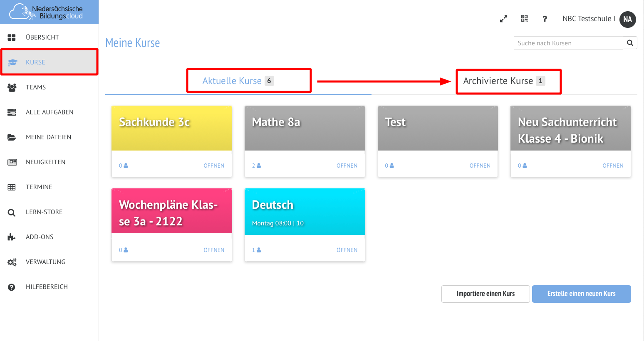Click the fullscreen expand arrows icon

[x=503, y=19]
